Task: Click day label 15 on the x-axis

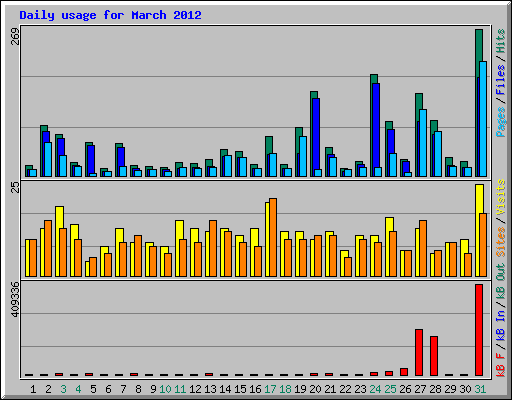Action: (240, 389)
